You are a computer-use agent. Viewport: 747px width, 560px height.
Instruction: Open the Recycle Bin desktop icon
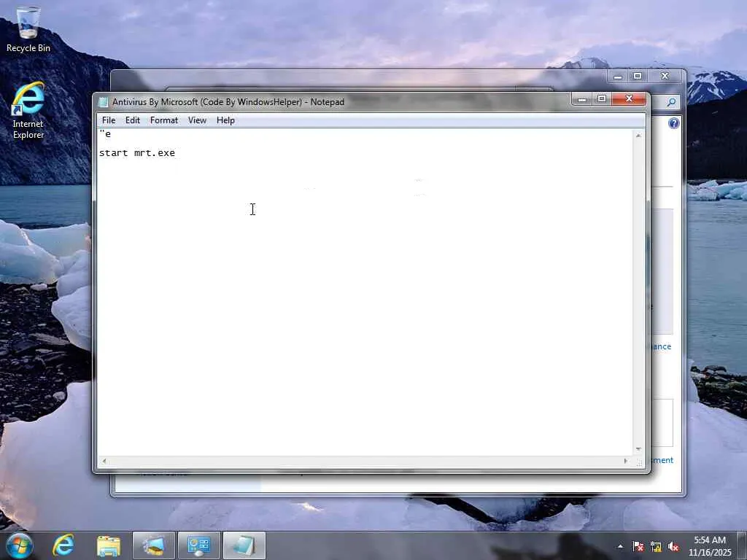click(28, 29)
